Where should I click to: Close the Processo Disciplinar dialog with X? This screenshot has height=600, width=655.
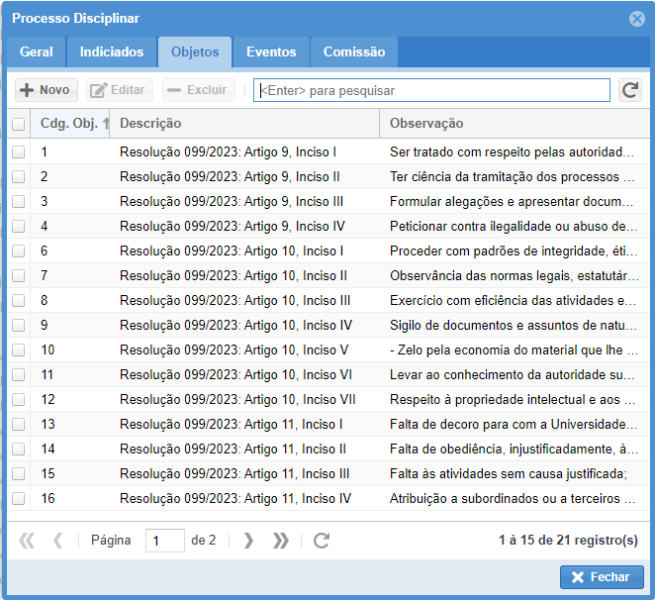636,19
